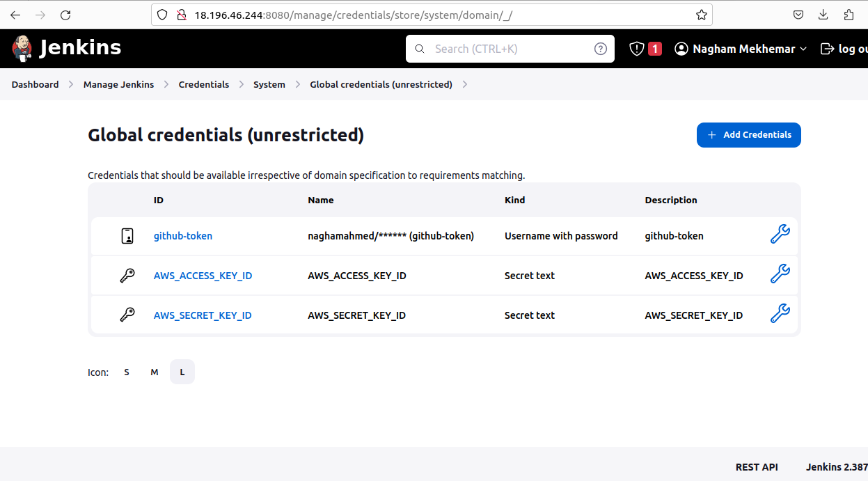Expand chevron after Manage Jenkins breadcrumb
This screenshot has height=481, width=868.
[166, 84]
